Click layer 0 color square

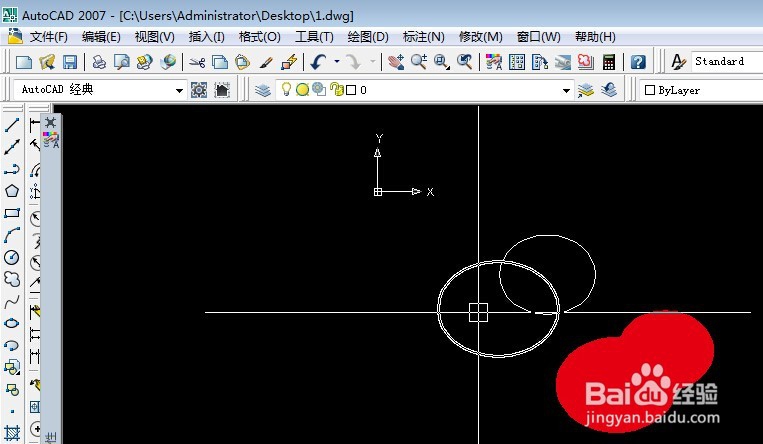coord(351,90)
